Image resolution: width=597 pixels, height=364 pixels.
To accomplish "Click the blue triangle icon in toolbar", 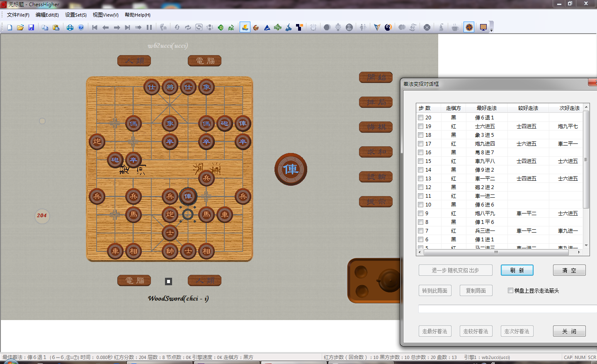I will [267, 27].
